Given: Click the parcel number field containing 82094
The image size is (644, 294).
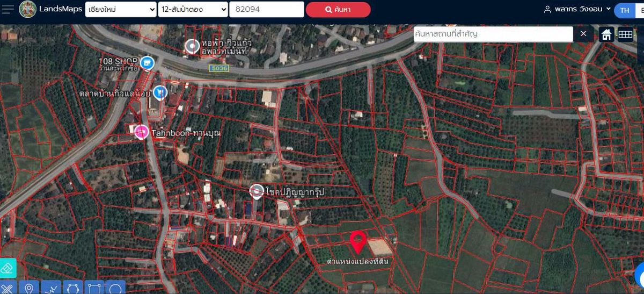Looking at the screenshot, I should click(266, 10).
